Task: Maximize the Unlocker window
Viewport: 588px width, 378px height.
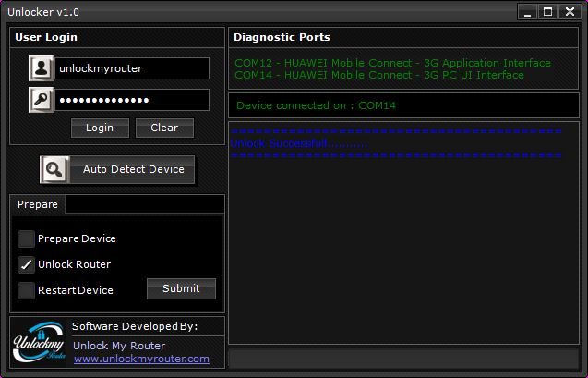Action: click(x=547, y=12)
